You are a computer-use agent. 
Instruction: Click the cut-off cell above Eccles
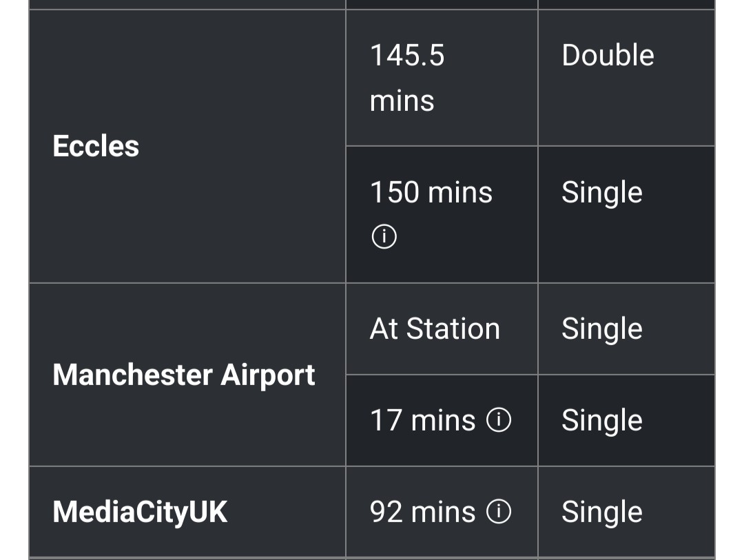(x=187, y=4)
